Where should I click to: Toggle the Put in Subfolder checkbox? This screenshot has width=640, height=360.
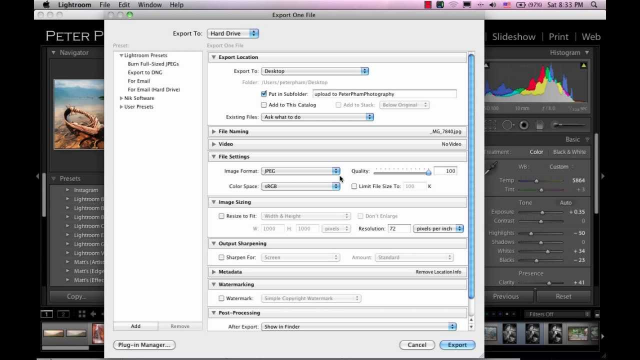coord(264,94)
